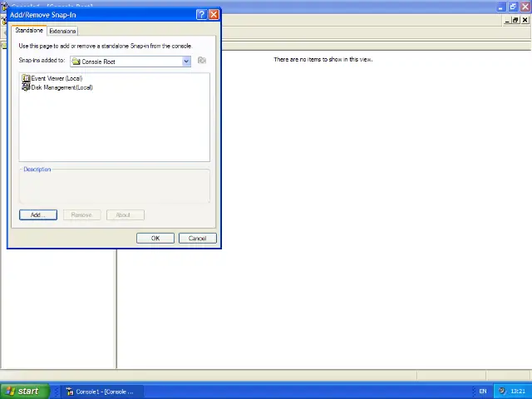Click the system tray icon left of the clock
The width and height of the screenshot is (532, 399).
tap(501, 391)
